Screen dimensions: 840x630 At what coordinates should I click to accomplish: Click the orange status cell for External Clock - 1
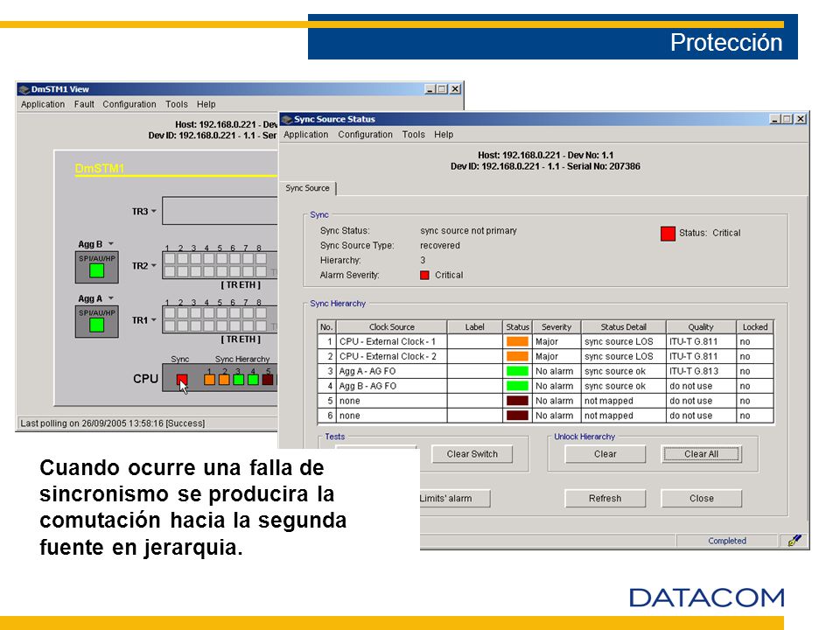517,341
